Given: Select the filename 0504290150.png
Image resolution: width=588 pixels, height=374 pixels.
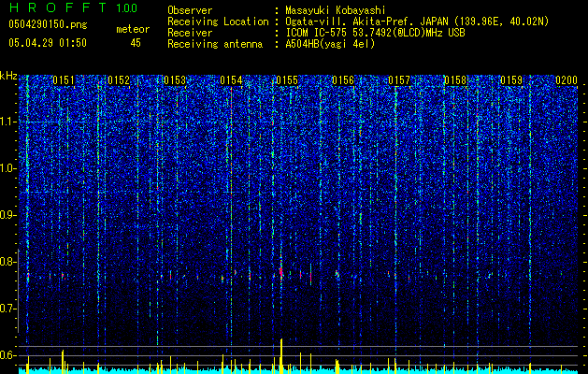Looking at the screenshot, I should click(48, 24).
